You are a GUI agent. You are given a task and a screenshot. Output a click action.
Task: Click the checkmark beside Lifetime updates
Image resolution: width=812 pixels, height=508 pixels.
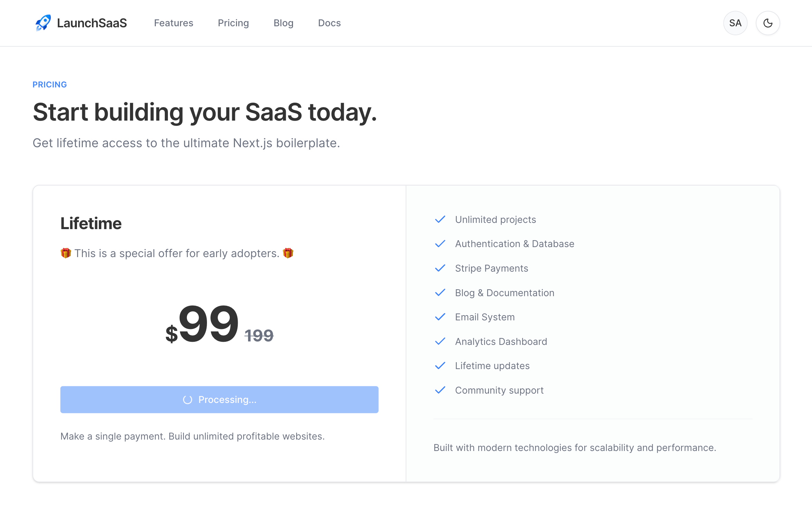440,366
